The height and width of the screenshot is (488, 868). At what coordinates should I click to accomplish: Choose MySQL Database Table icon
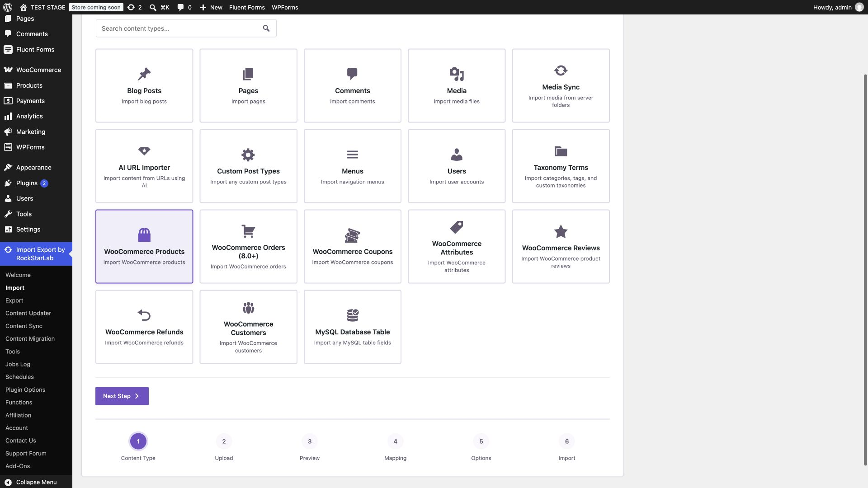(352, 315)
